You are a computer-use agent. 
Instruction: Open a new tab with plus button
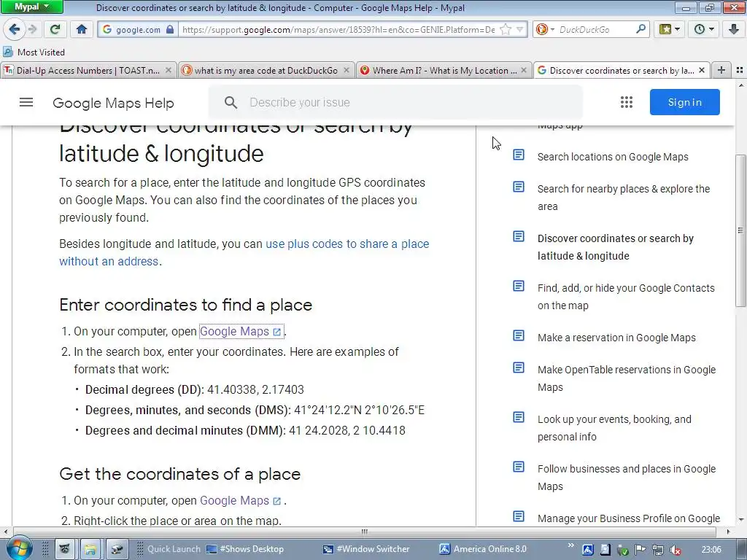point(721,70)
